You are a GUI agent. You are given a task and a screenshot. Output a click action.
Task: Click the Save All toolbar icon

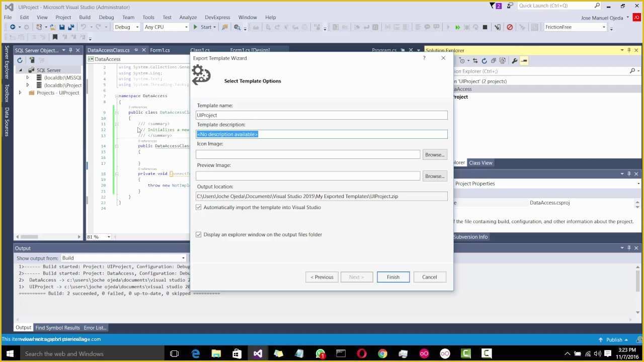[x=71, y=27]
